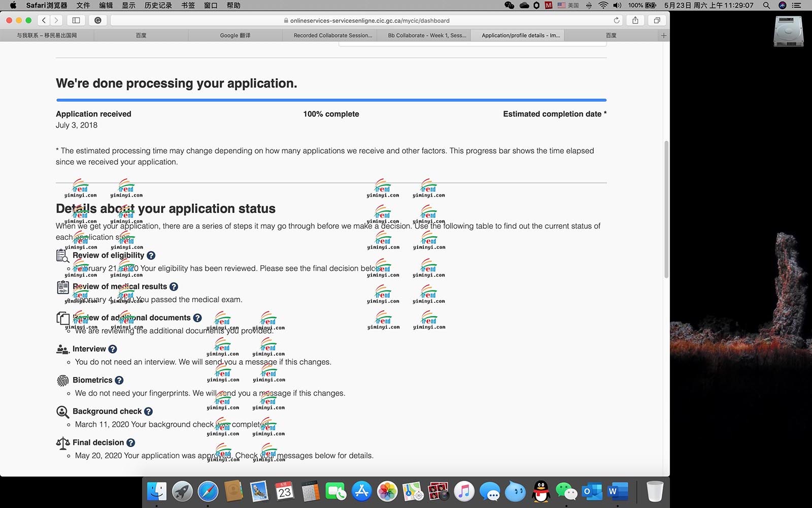
Task: Click the Interview help question mark
Action: coord(113,349)
